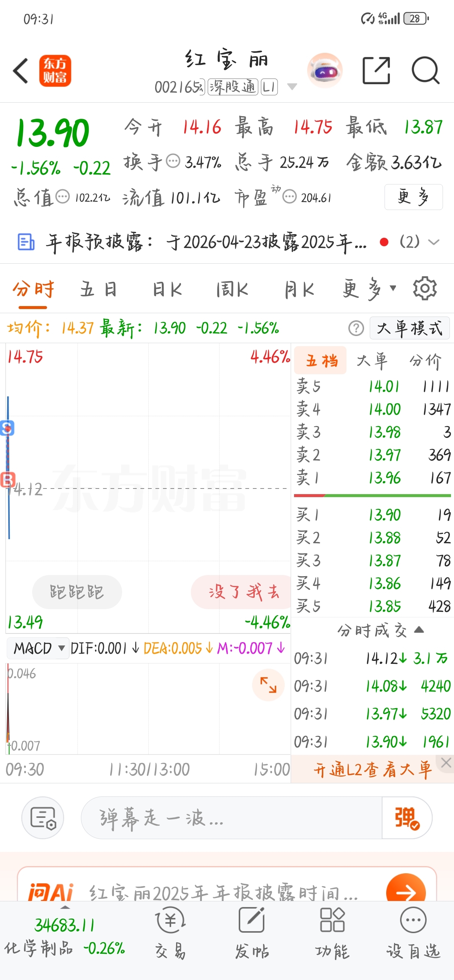
Task: Tap the 4G signal indicator
Action: pyautogui.click(x=388, y=18)
